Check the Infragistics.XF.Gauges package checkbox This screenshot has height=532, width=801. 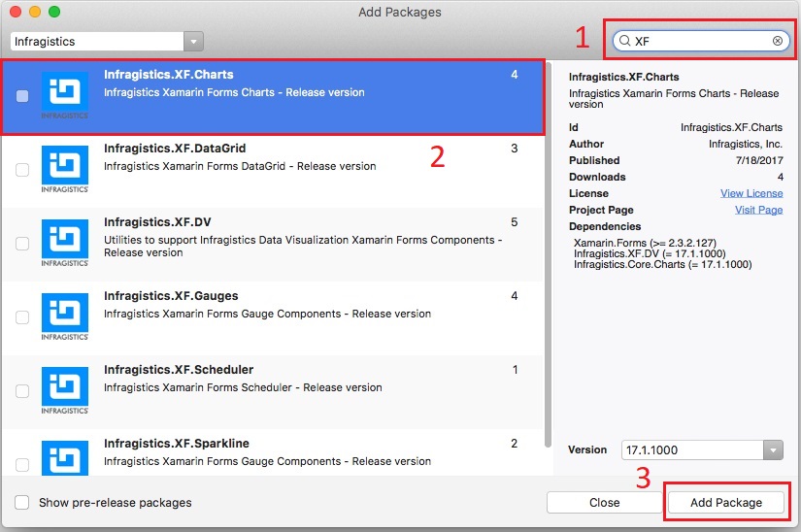22,317
